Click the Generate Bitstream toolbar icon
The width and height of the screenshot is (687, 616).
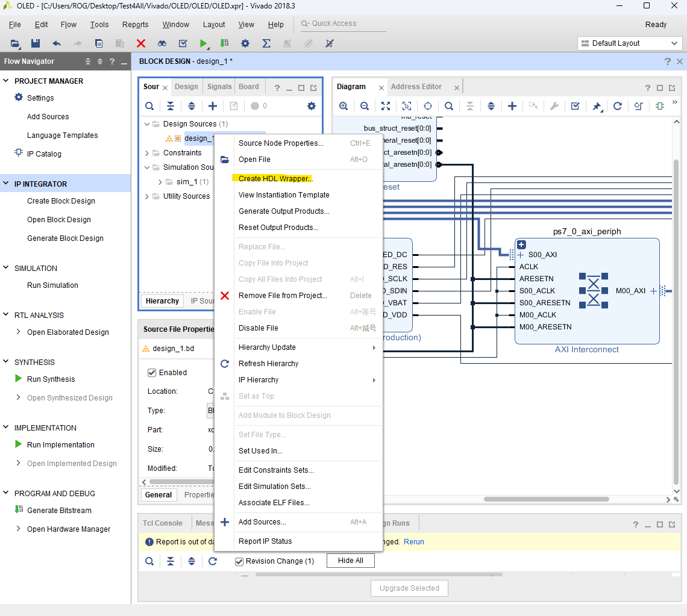click(224, 43)
